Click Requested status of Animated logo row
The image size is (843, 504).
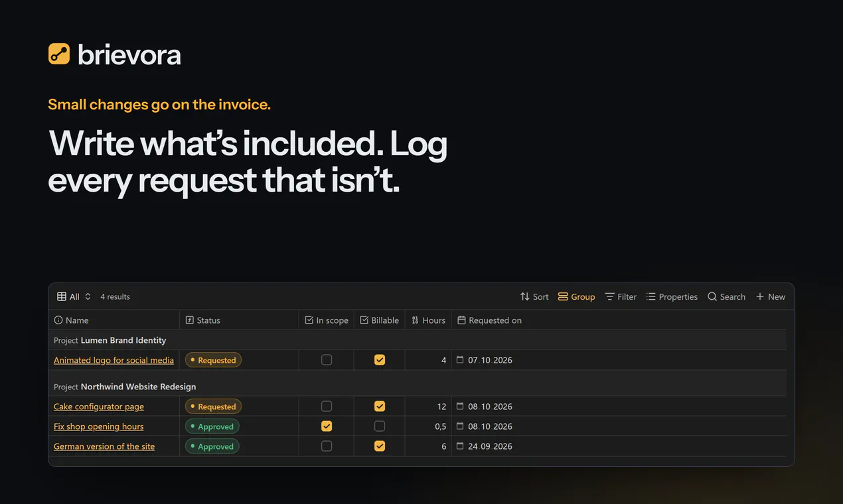pos(213,360)
